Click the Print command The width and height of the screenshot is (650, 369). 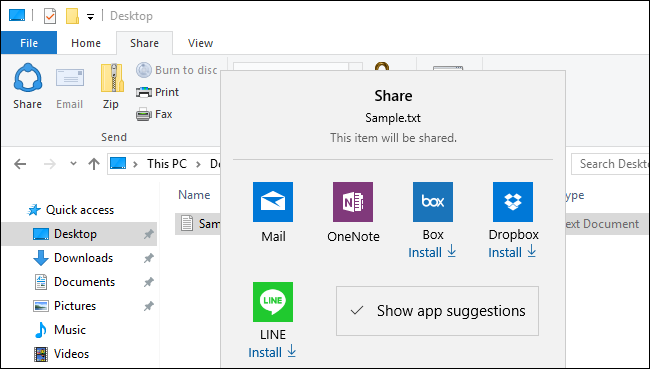[158, 92]
